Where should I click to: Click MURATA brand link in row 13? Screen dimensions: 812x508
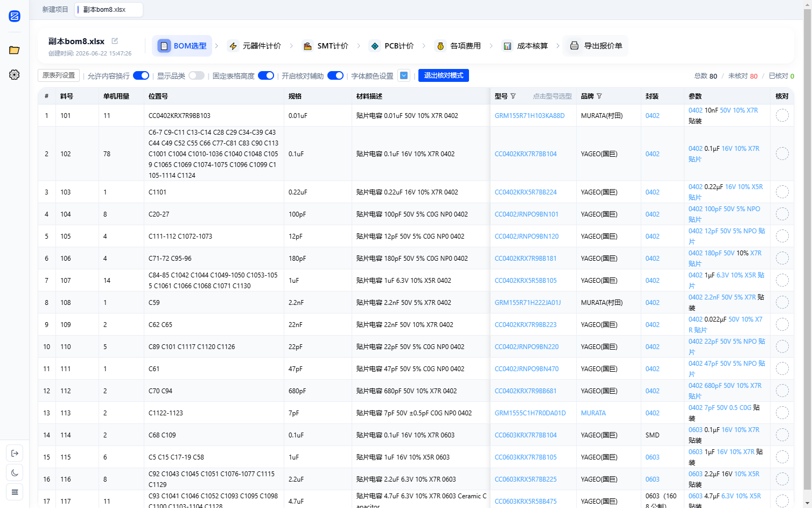pos(593,413)
